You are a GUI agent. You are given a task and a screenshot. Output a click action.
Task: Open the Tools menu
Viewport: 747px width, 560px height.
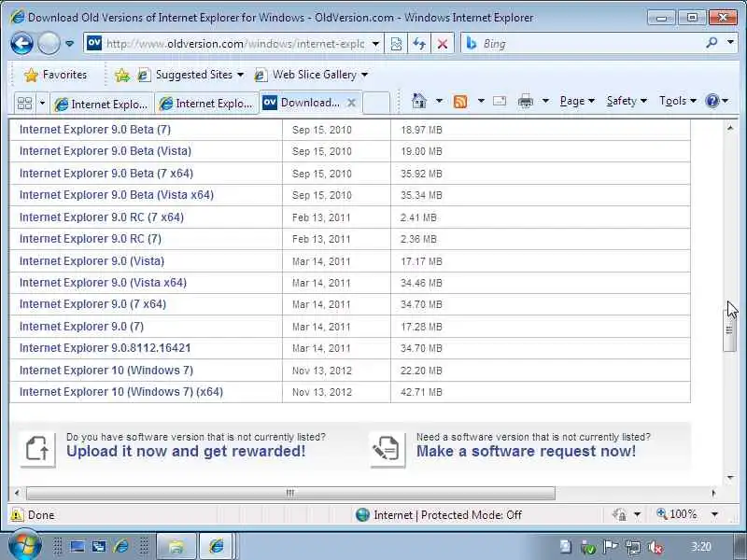pyautogui.click(x=678, y=101)
